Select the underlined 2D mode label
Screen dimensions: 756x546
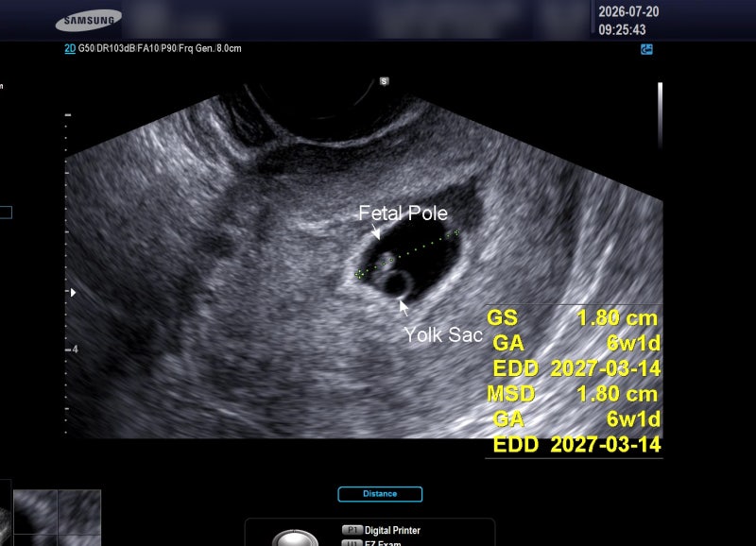pos(70,49)
